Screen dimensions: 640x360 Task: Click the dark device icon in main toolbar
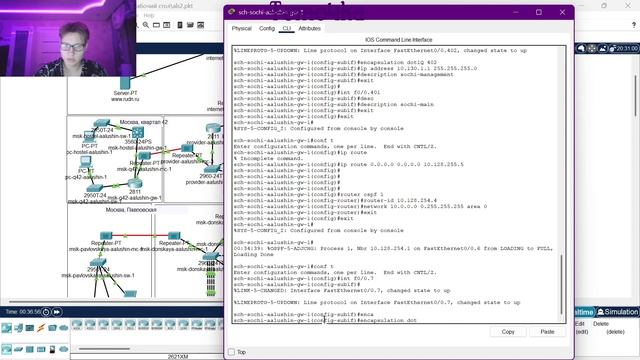(x=180, y=25)
